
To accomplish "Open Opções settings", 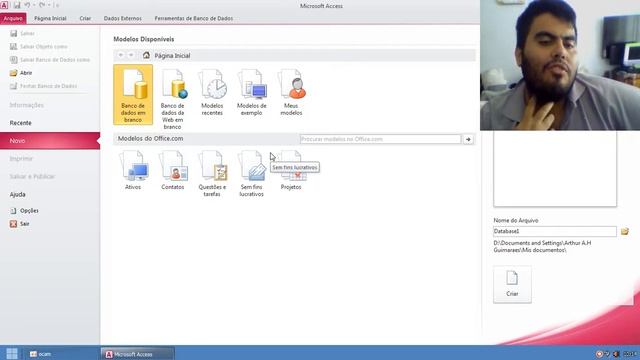I will (24, 211).
